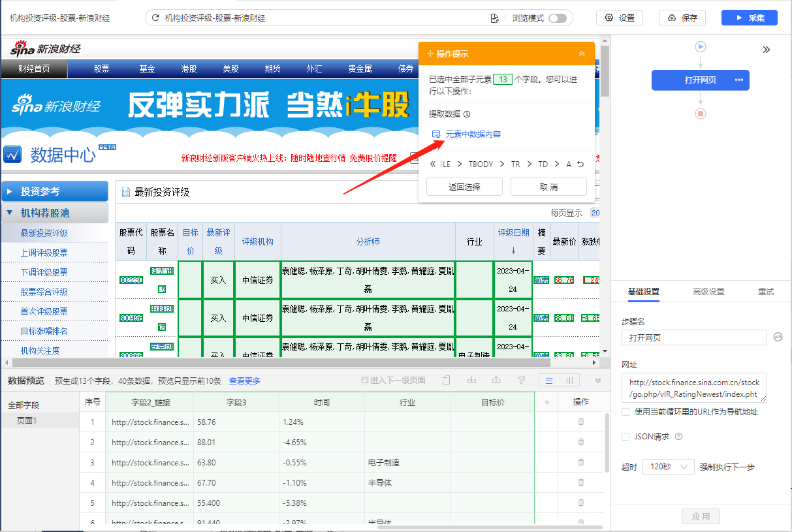
Task: Open 港股 in Sina navigation bar
Action: (x=189, y=69)
